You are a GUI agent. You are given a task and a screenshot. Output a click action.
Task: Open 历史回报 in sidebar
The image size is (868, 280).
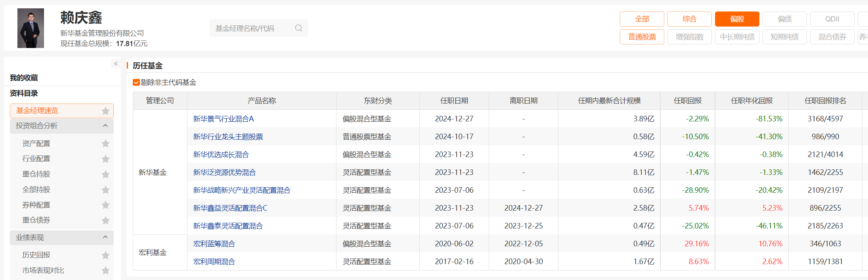[x=36, y=255]
